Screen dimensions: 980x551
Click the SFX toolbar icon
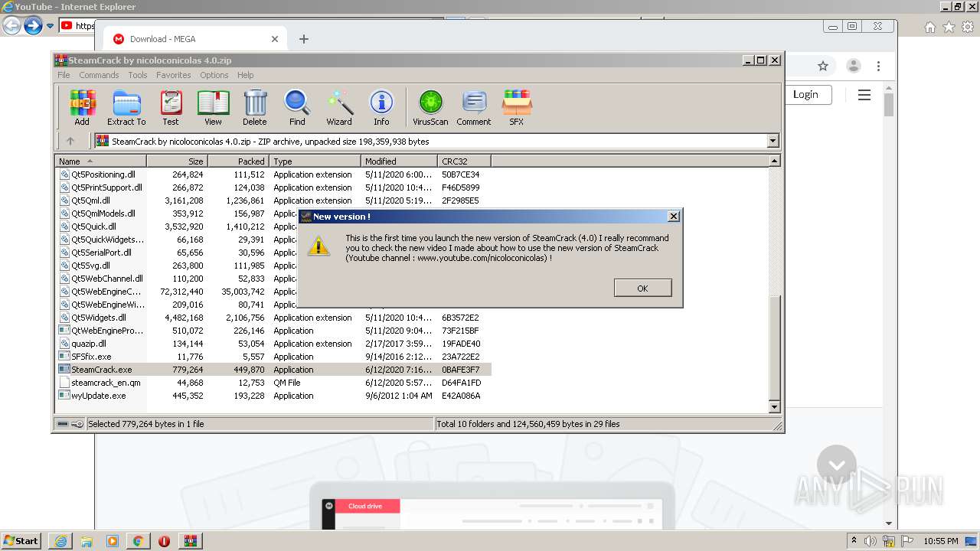coord(517,107)
